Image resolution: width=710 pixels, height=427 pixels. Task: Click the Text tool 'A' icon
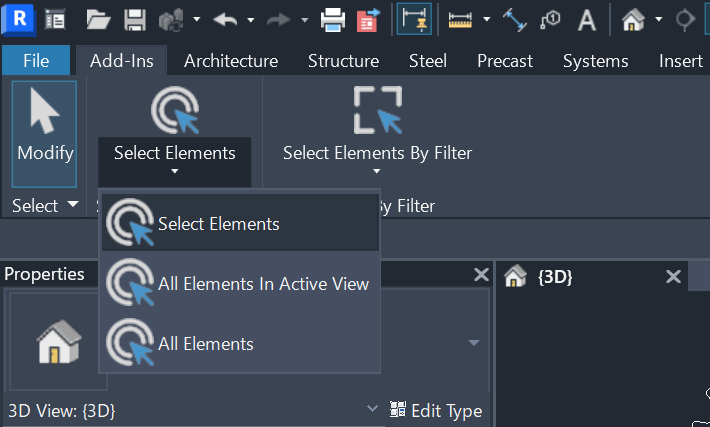tap(588, 18)
